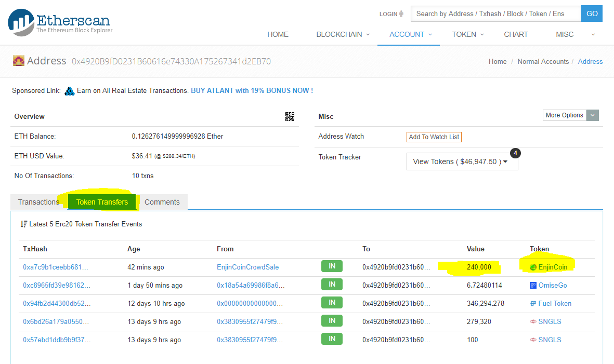
Task: Click the address 0x4920B9fD0231B606... in header
Action: (x=171, y=61)
